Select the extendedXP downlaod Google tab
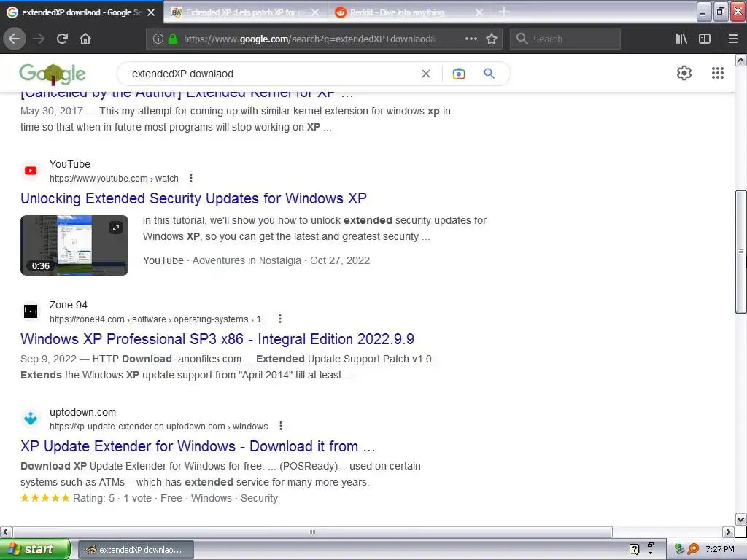The height and width of the screenshot is (560, 747). click(x=80, y=12)
